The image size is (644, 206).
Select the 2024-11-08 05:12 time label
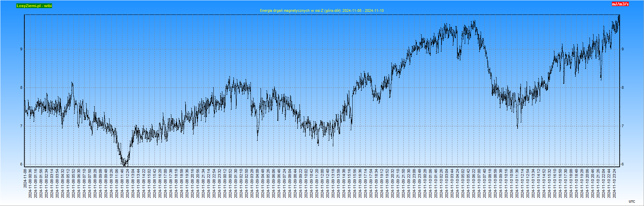click(x=68, y=183)
